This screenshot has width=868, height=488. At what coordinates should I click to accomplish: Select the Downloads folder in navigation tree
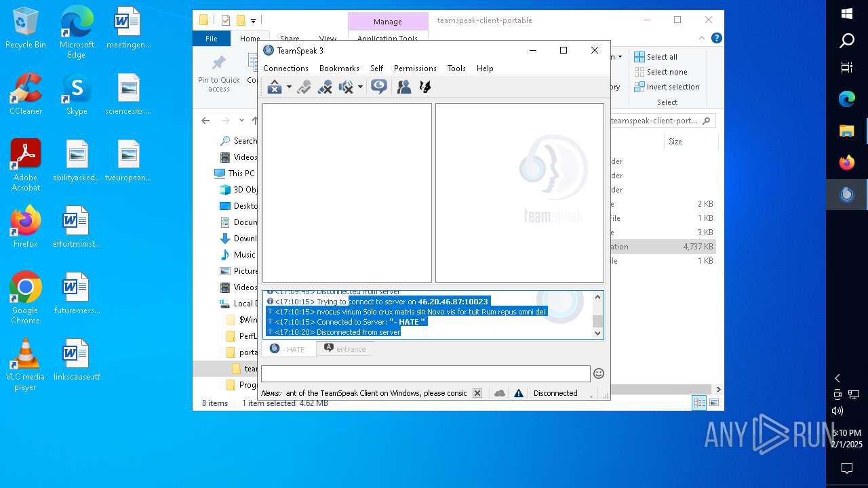click(238, 239)
